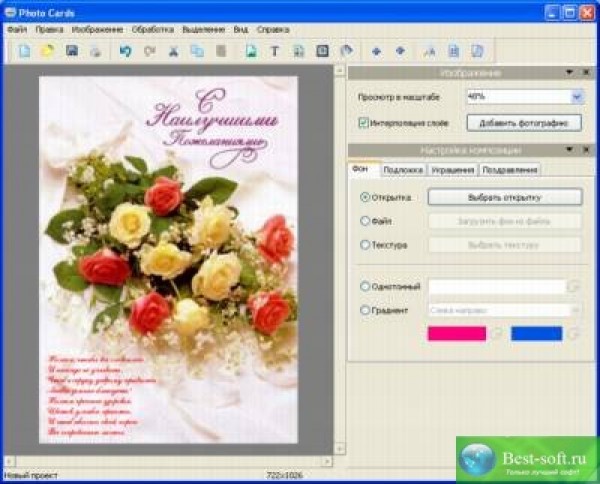The width and height of the screenshot is (600, 484).
Task: Open the Вид menu
Action: click(241, 29)
